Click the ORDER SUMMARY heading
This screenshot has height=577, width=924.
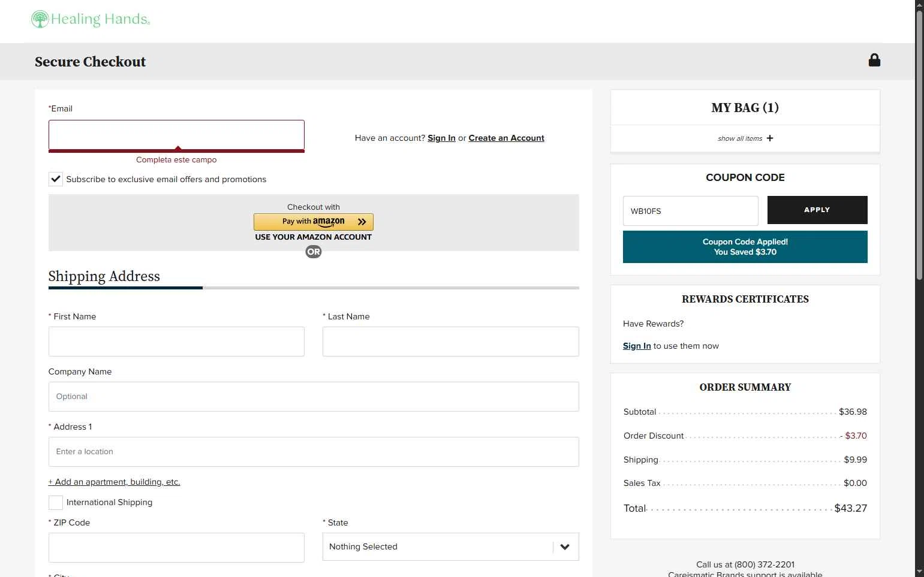(745, 387)
